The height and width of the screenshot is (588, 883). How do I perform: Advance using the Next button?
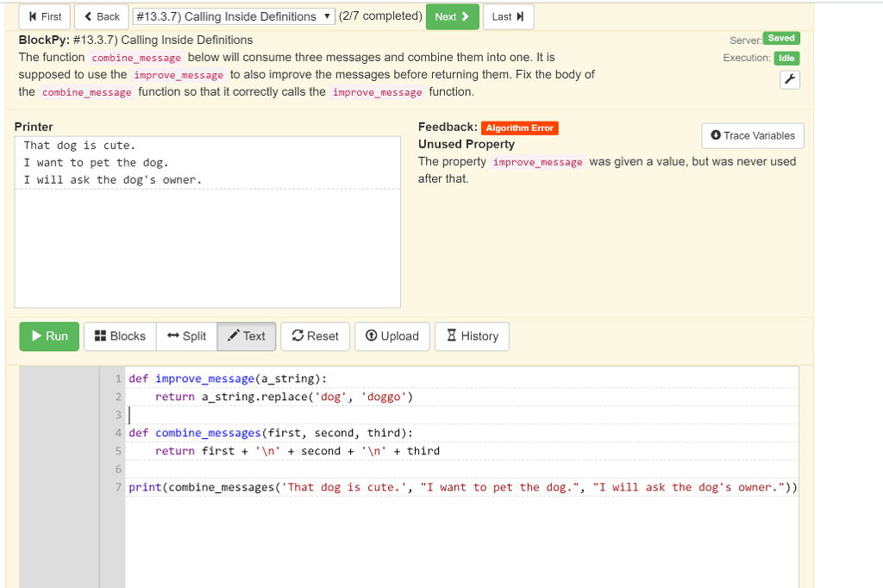pyautogui.click(x=452, y=16)
